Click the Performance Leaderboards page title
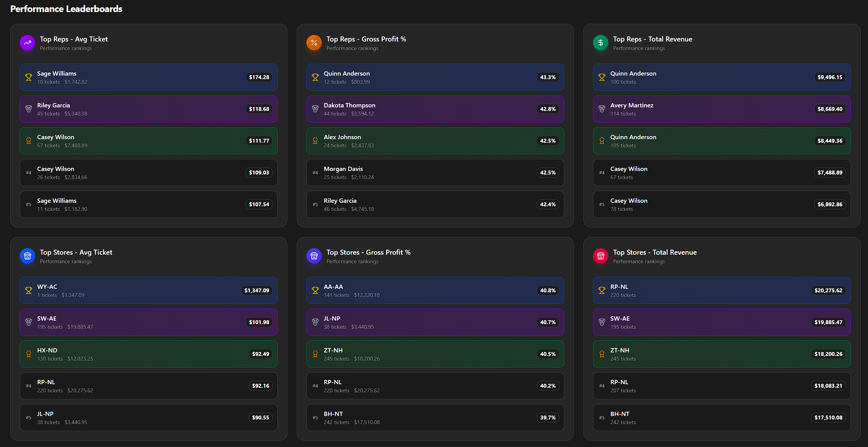 66,9
